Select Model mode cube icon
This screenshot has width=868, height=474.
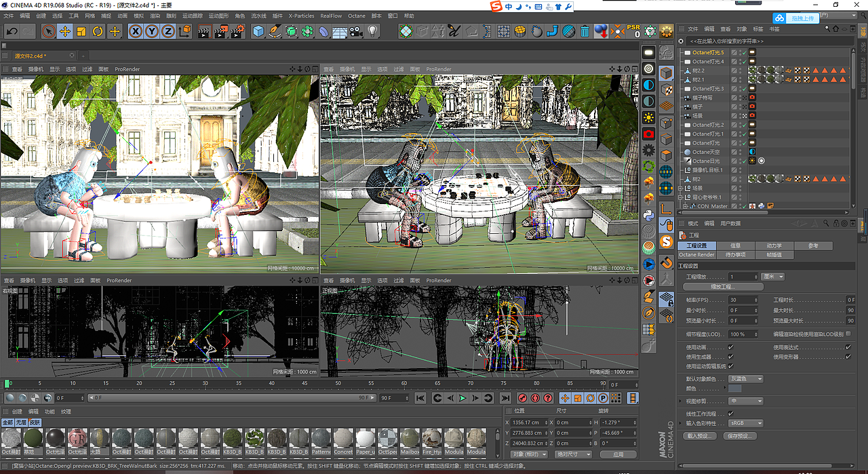pos(667,73)
